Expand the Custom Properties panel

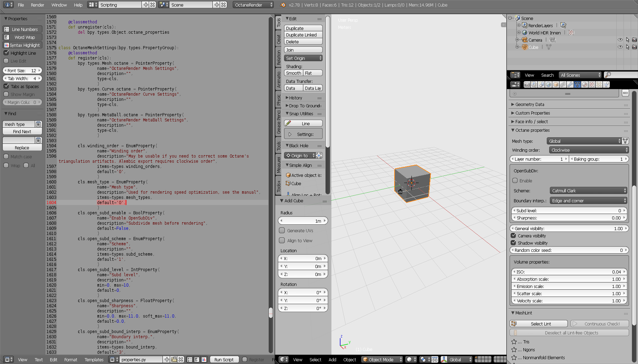pos(532,113)
